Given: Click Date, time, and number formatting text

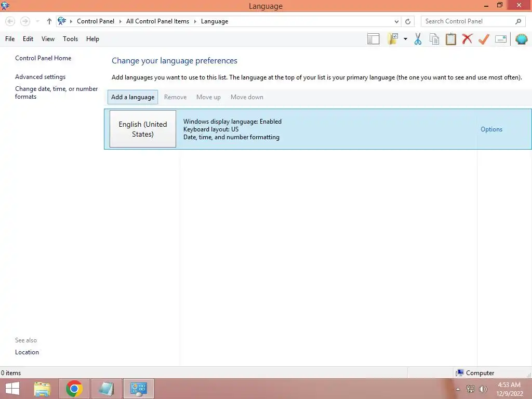Looking at the screenshot, I should tap(231, 137).
